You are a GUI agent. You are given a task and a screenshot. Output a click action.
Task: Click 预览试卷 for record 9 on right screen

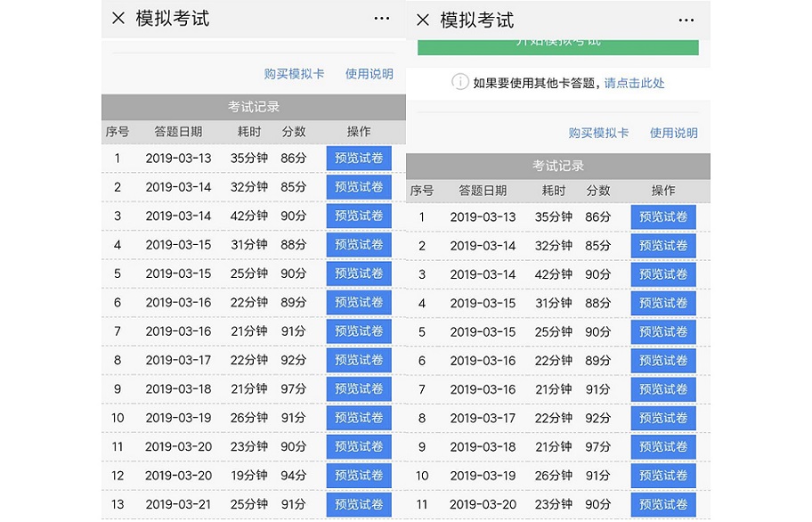tap(663, 447)
